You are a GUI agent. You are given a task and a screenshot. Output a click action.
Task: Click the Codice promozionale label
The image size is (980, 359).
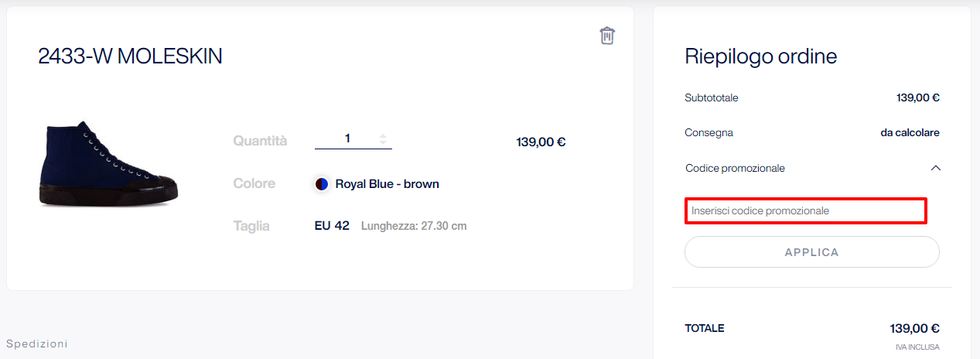736,168
